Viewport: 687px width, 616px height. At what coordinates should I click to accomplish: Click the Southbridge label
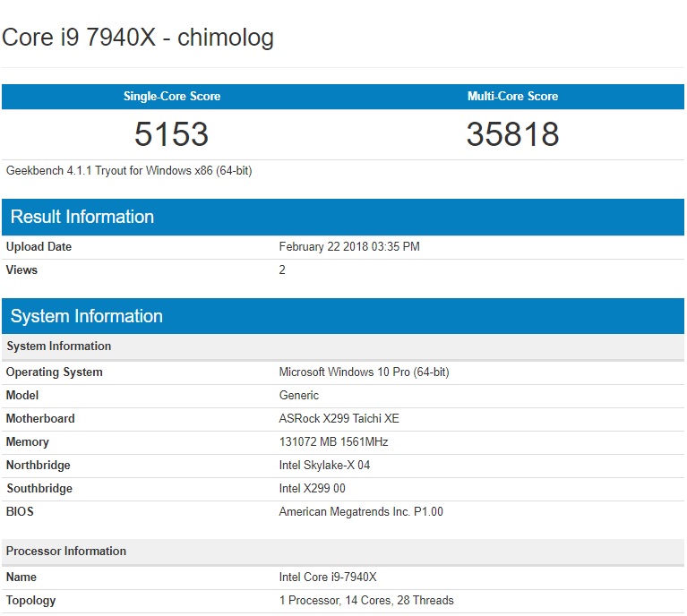tap(39, 489)
